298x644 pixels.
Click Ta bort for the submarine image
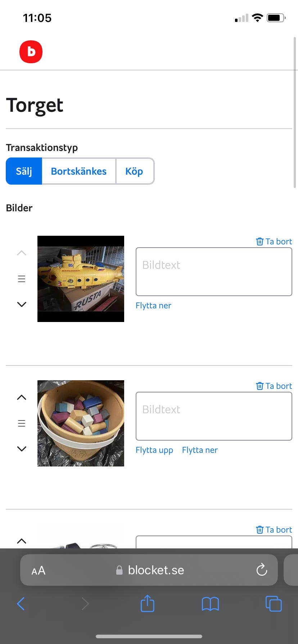click(274, 241)
